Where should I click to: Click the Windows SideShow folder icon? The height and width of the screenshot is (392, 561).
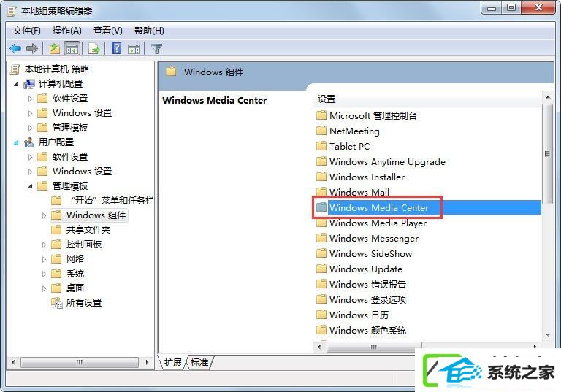(321, 253)
